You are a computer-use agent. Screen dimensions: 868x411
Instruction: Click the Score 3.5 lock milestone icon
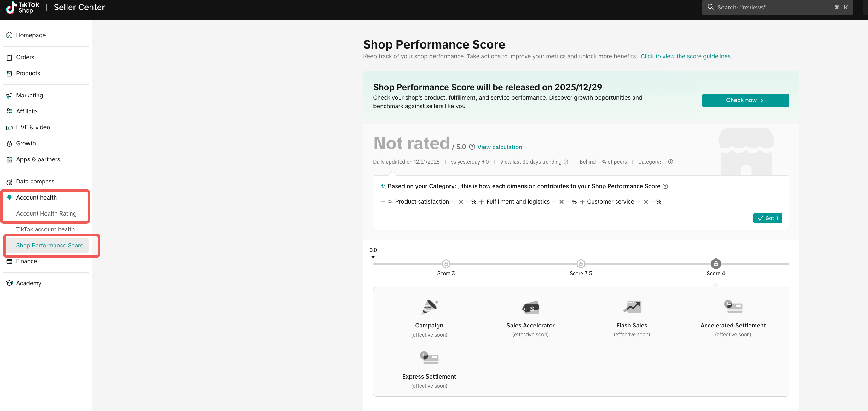coord(581,263)
